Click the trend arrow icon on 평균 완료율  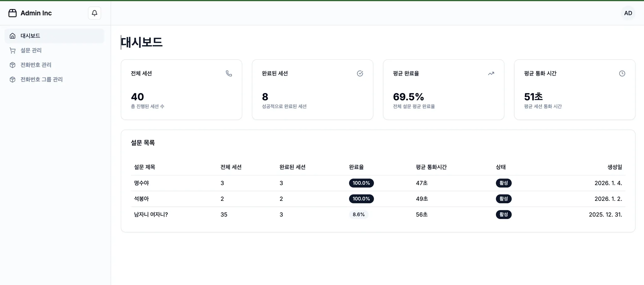(x=491, y=74)
